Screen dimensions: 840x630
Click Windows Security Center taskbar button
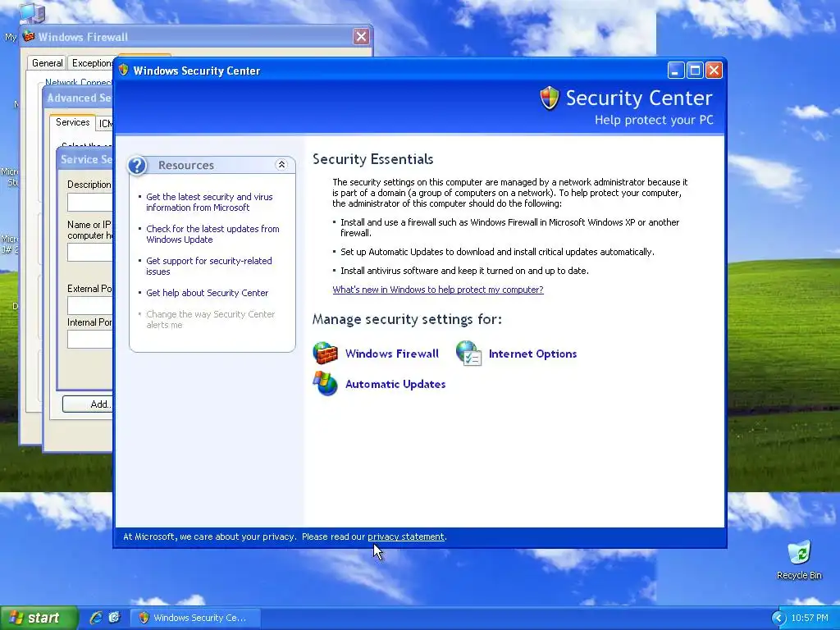click(x=195, y=618)
